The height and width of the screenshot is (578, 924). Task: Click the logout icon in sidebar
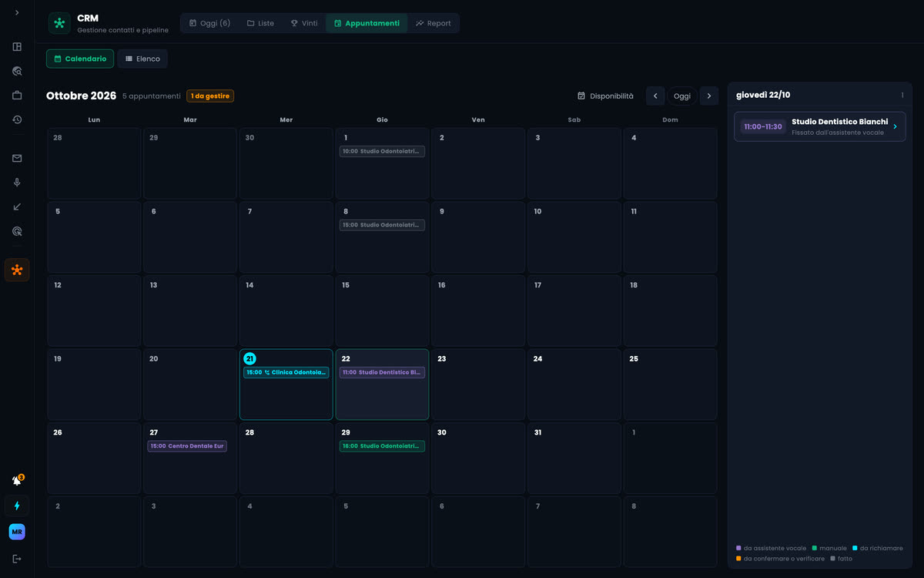[x=17, y=559]
